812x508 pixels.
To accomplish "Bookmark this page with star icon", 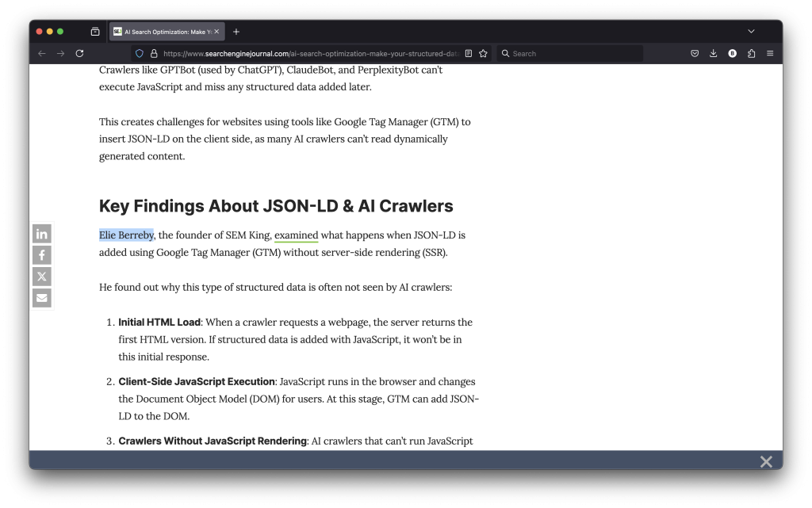I will 483,53.
